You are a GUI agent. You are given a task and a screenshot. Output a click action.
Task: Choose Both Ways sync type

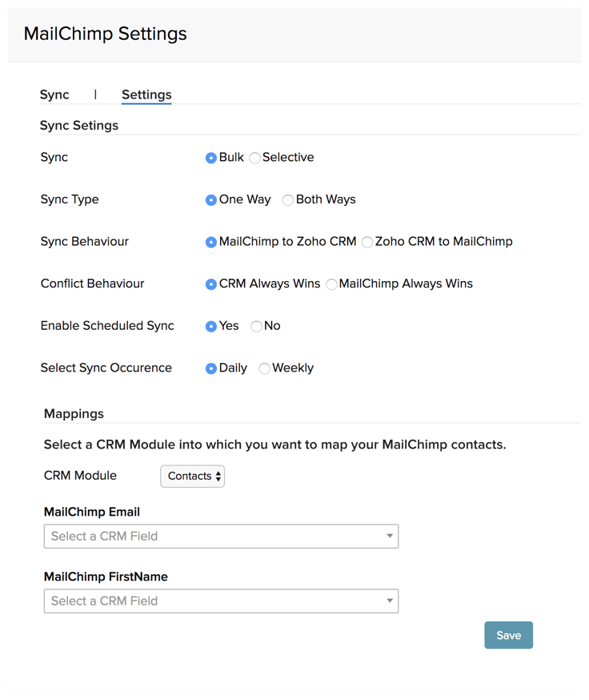pyautogui.click(x=288, y=200)
